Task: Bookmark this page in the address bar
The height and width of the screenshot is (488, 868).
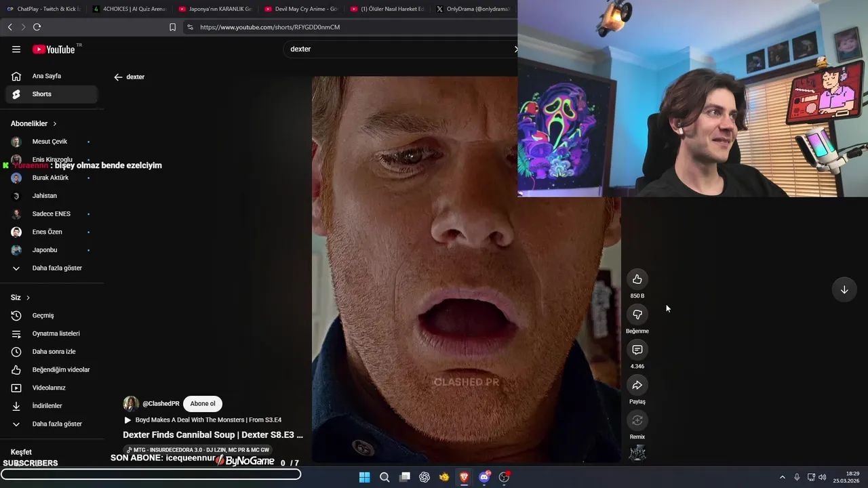Action: pyautogui.click(x=172, y=27)
